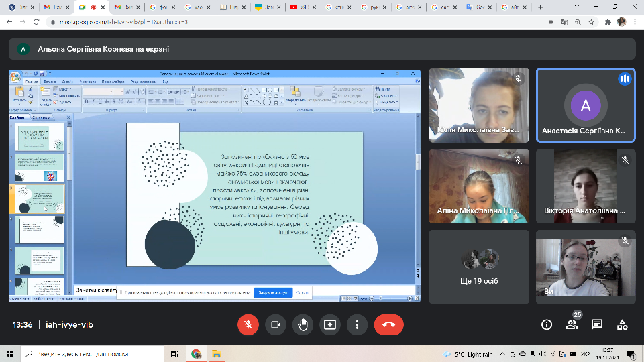Click the blue stop sharing access button
Viewport: 644px width, 362px height.
pyautogui.click(x=272, y=293)
